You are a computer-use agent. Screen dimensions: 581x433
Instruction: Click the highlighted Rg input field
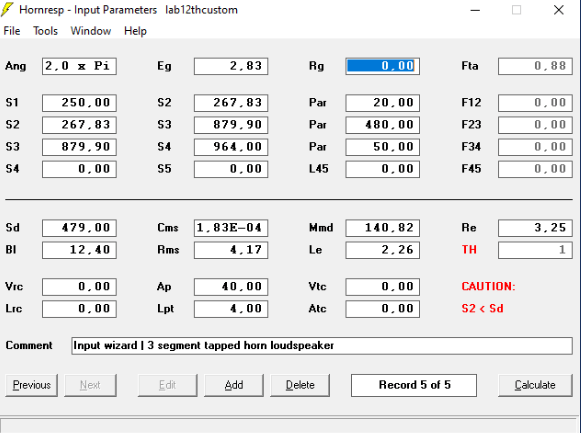383,66
